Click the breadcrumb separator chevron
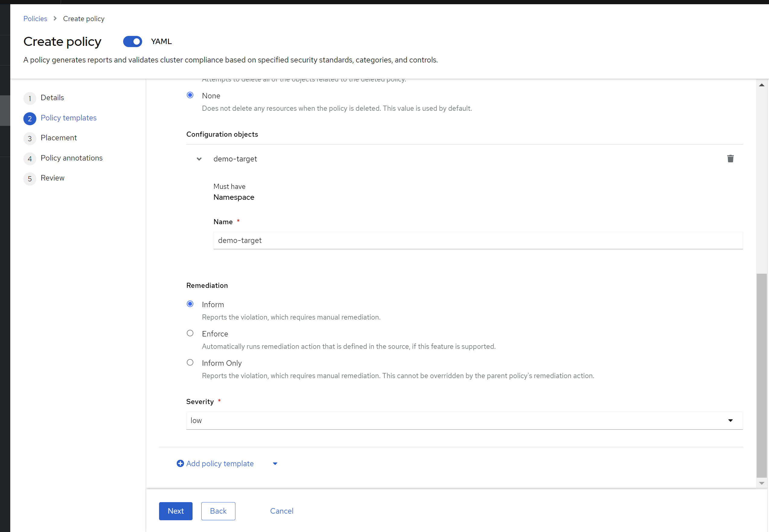Image resolution: width=769 pixels, height=532 pixels. 55,18
